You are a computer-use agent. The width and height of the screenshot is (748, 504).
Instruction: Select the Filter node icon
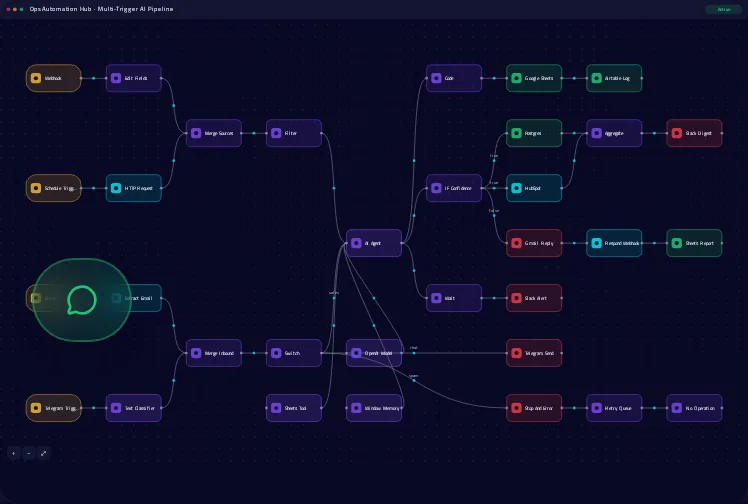point(276,133)
